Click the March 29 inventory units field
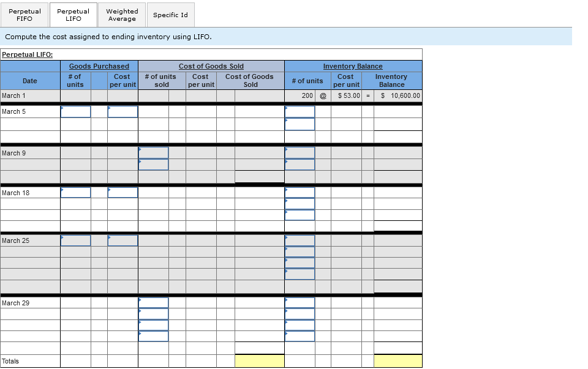Viewport: 588px width, 369px height. (300, 302)
